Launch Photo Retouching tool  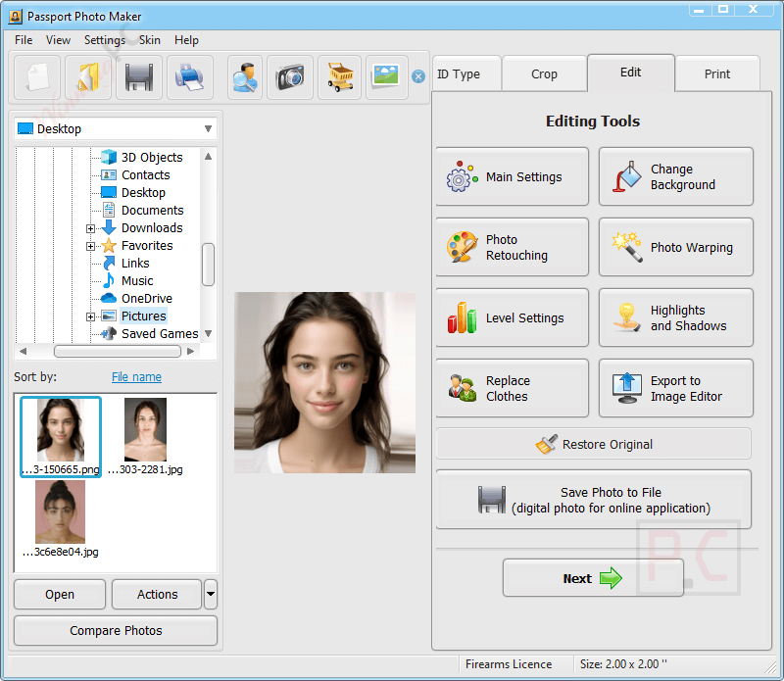coord(512,247)
